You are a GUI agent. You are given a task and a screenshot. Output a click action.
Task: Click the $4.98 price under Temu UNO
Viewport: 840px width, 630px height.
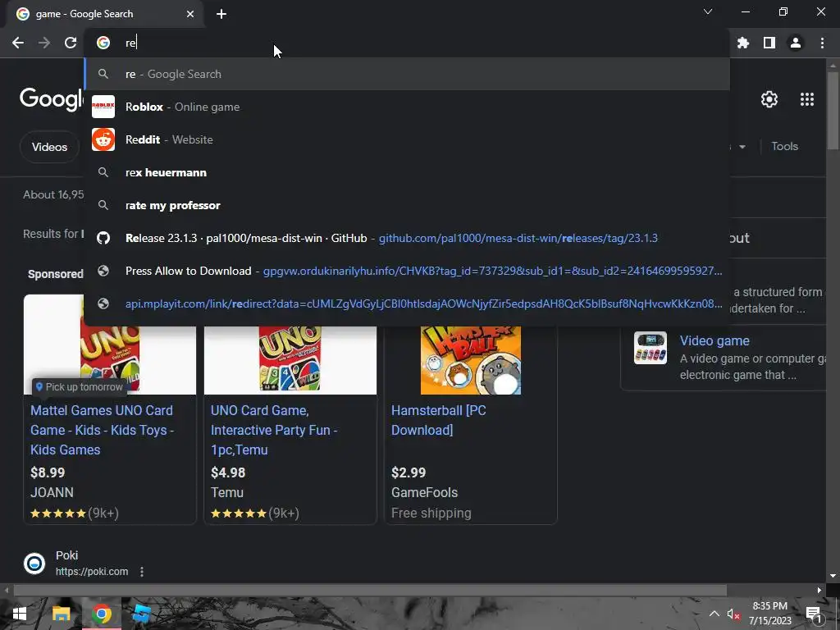pyautogui.click(x=228, y=472)
